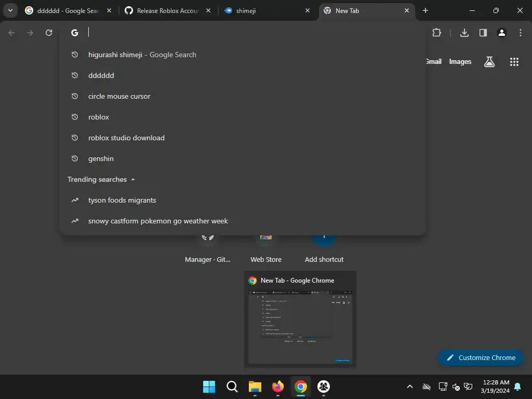Click the Windows Security shield tray icon

click(x=468, y=387)
